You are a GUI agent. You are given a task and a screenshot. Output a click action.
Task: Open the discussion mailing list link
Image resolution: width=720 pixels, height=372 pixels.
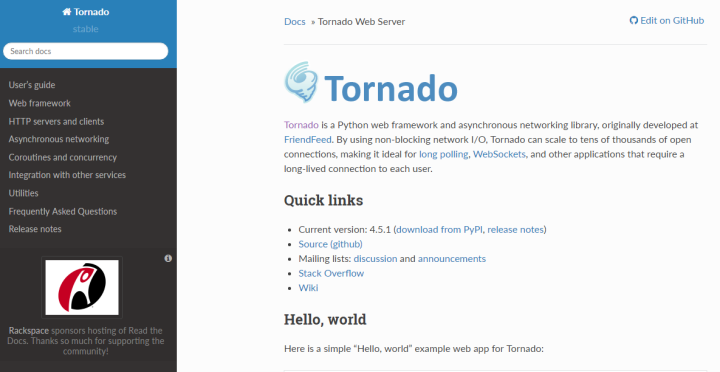(375, 259)
